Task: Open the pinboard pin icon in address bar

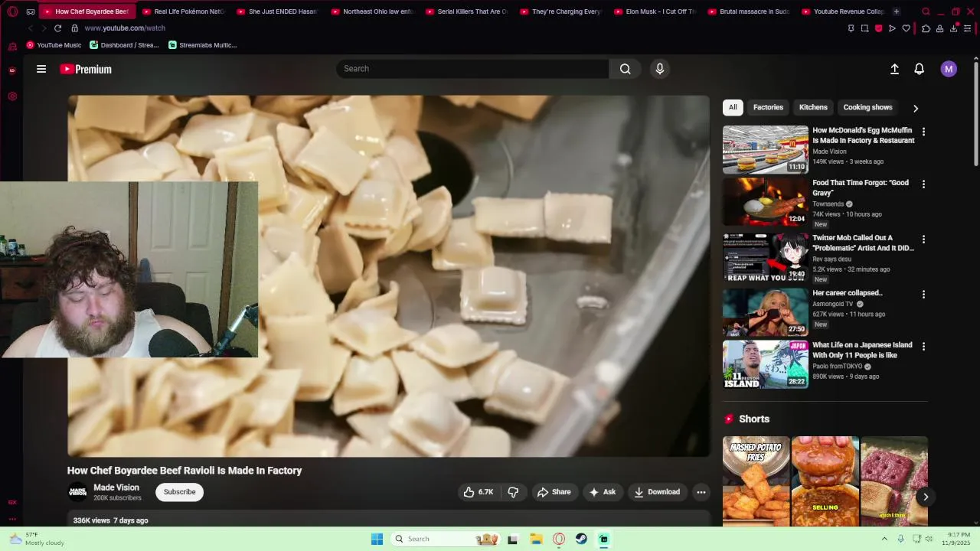Action: pos(851,28)
